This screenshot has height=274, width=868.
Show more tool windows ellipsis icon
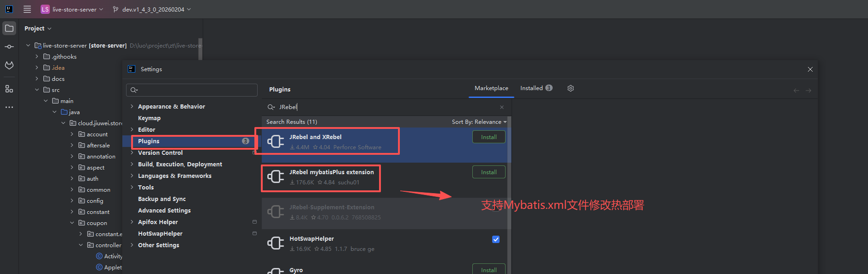point(9,107)
